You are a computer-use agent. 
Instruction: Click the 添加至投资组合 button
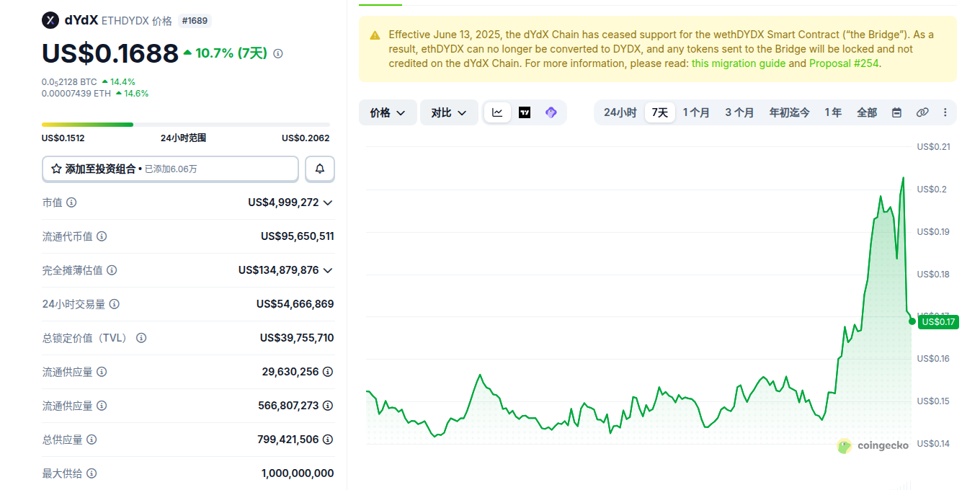(170, 169)
